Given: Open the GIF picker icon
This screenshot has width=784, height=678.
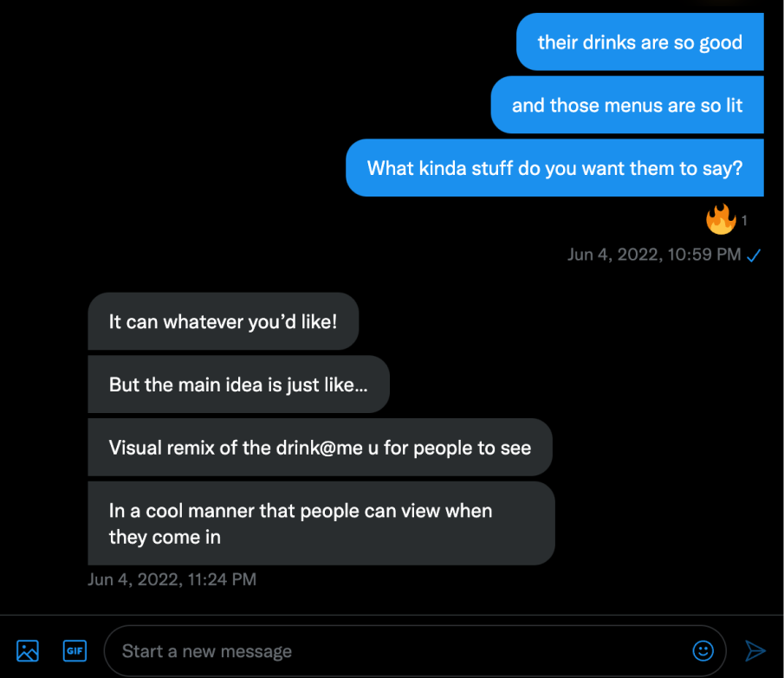Looking at the screenshot, I should coord(75,650).
